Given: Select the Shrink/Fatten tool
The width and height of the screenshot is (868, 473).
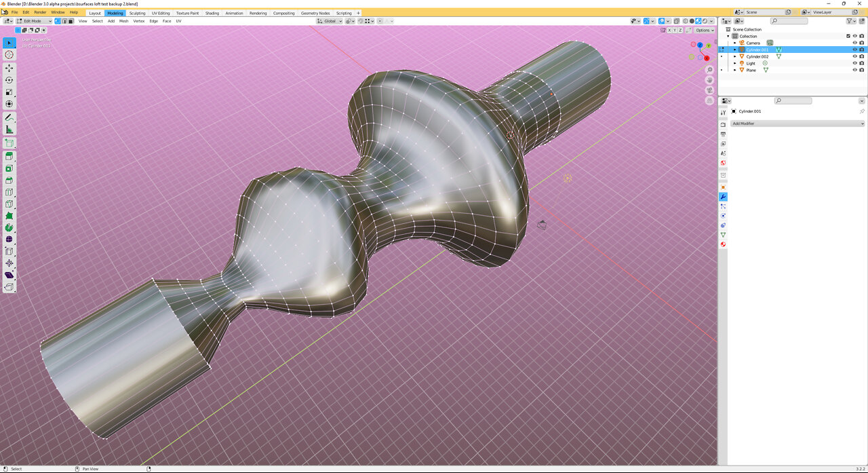Looking at the screenshot, I should point(9,263).
